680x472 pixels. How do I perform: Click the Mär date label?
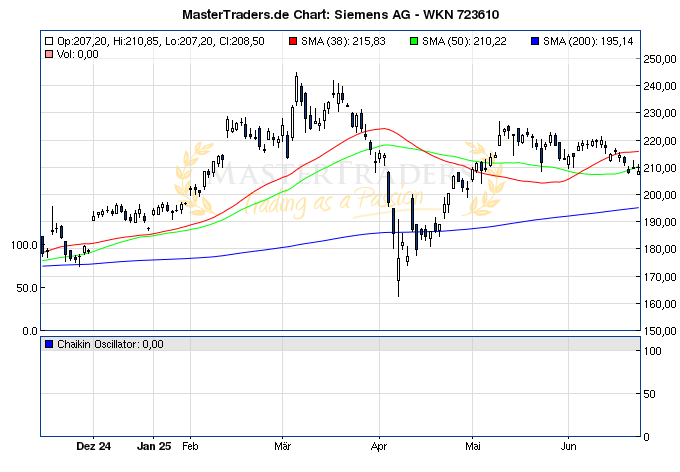[282, 446]
